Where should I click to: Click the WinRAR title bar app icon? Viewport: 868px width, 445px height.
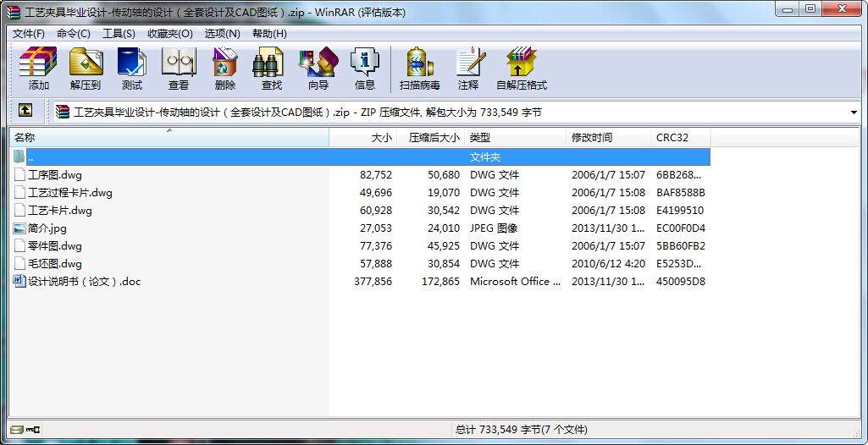(14, 12)
